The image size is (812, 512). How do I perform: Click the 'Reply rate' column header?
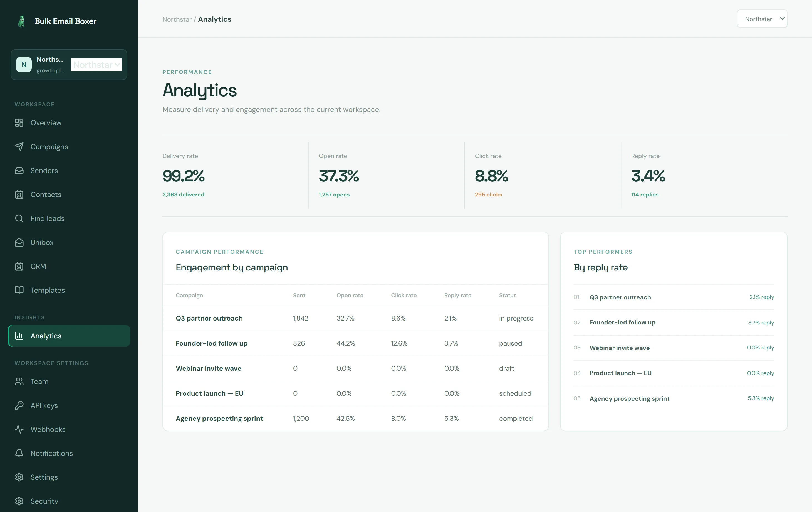pyautogui.click(x=458, y=296)
